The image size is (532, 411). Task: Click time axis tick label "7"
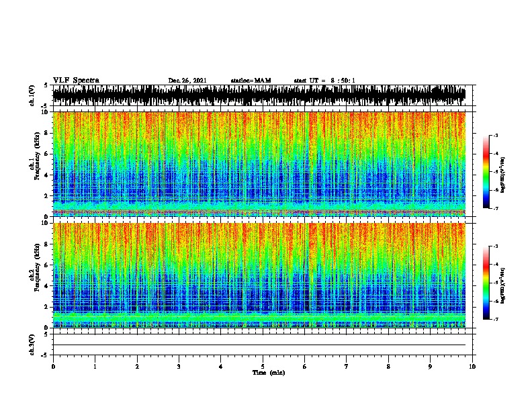[347, 367]
